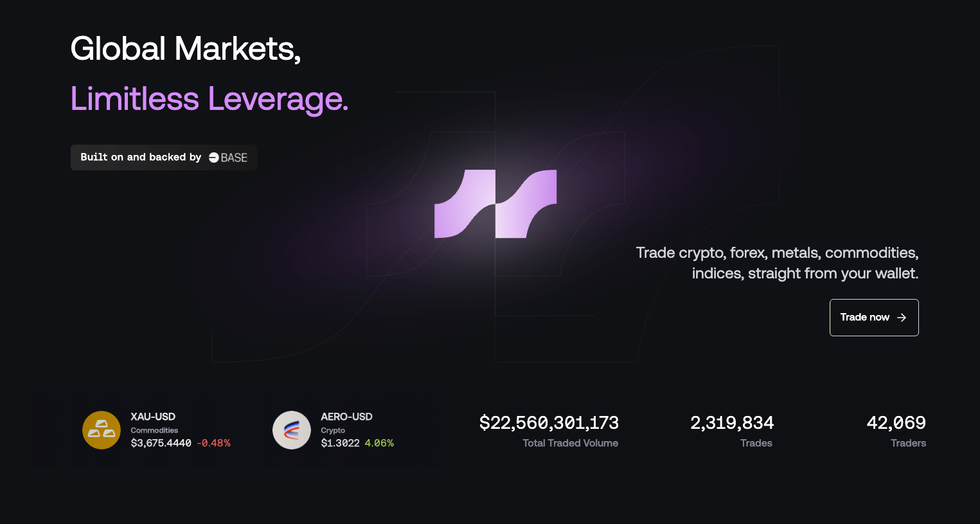Click the 42,069 traders count

point(896,422)
